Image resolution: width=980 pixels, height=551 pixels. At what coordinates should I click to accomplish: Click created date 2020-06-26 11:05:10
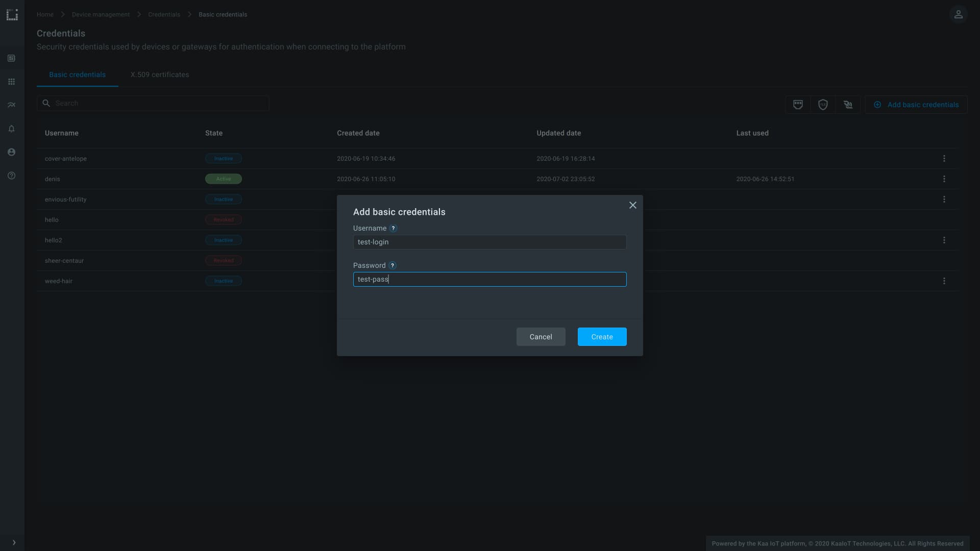pos(366,179)
